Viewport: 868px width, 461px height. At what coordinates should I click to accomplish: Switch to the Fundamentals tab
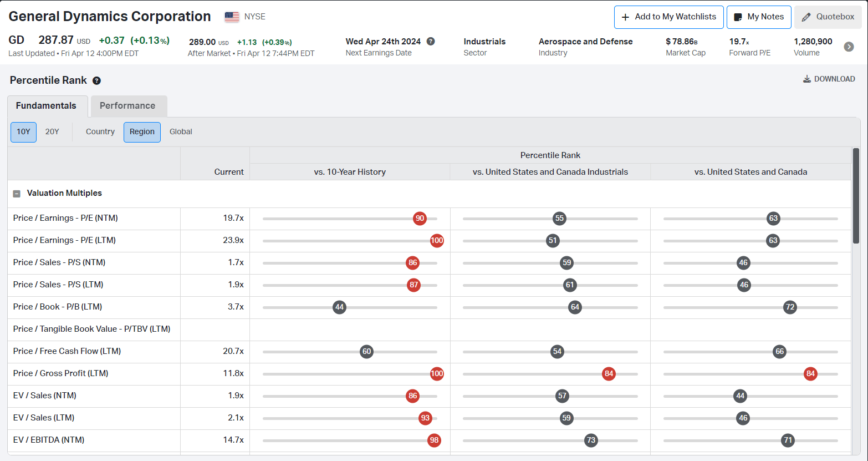click(x=46, y=106)
